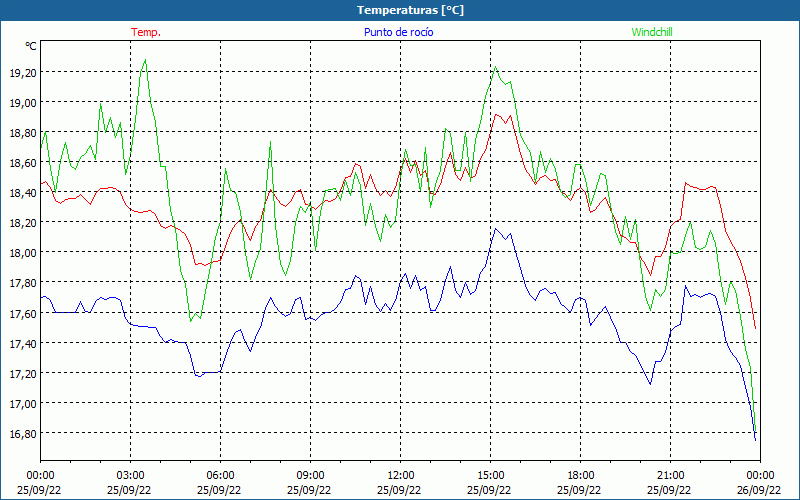Click the 17,00 y-axis value
This screenshot has height=500, width=800.
[x=22, y=404]
